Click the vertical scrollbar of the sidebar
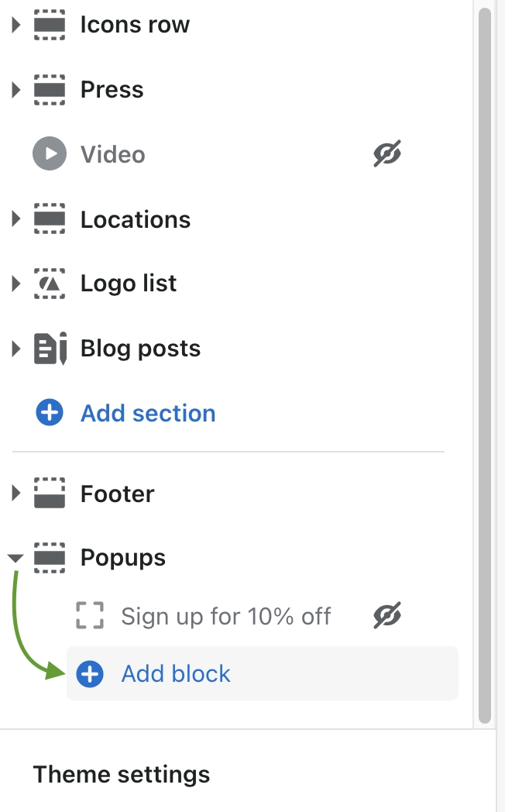 pos(485,364)
